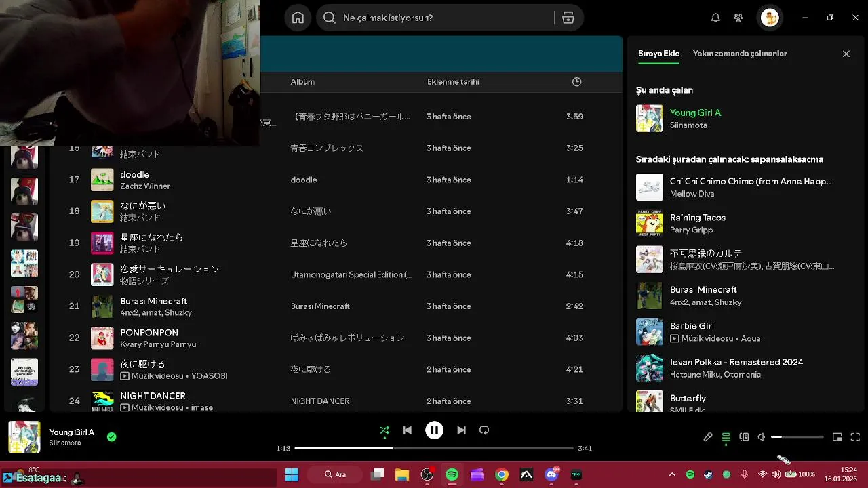Screen dimensions: 868x488
Task: Open Task View from the taskbar
Action: pos(378,474)
